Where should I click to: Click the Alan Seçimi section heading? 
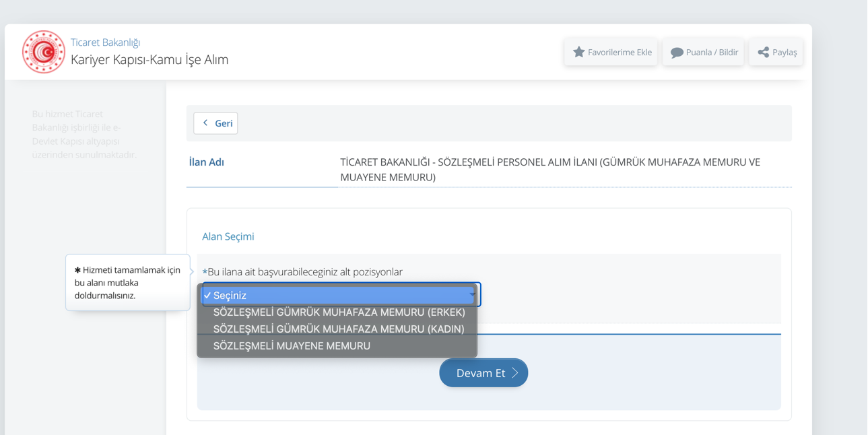coord(228,236)
